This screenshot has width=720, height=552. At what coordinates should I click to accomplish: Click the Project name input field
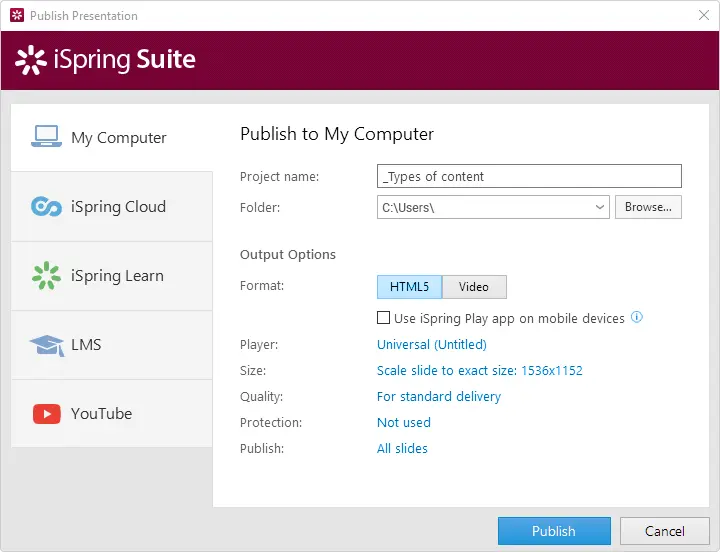pyautogui.click(x=529, y=176)
